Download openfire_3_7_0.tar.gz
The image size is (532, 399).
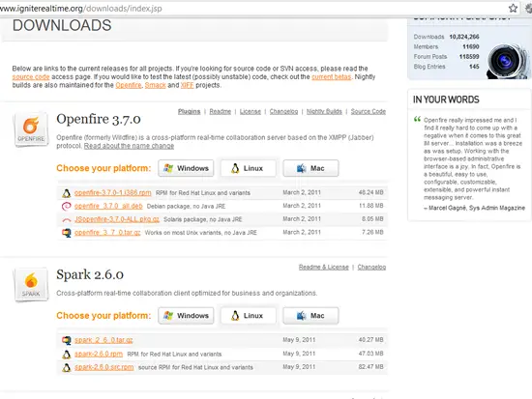tap(107, 233)
